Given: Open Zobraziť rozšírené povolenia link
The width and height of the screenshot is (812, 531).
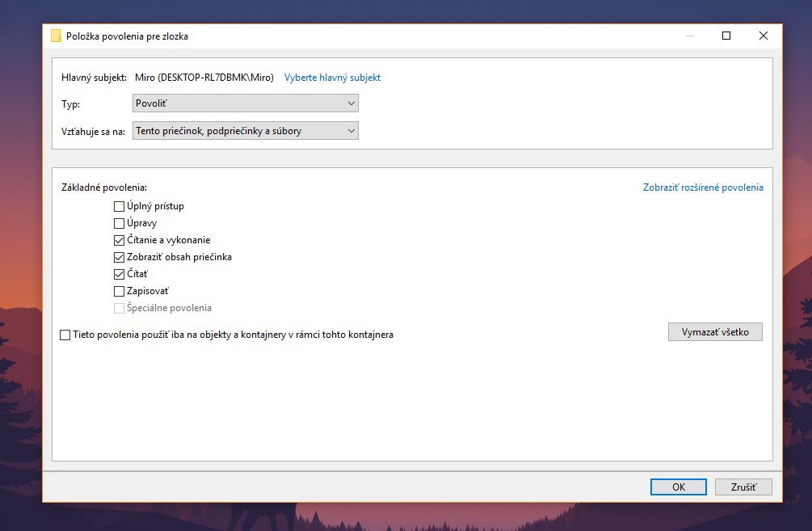Looking at the screenshot, I should (x=703, y=188).
